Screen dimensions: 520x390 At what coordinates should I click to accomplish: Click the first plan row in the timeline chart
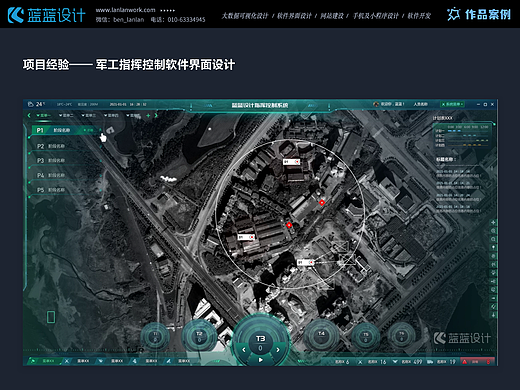[463, 131]
